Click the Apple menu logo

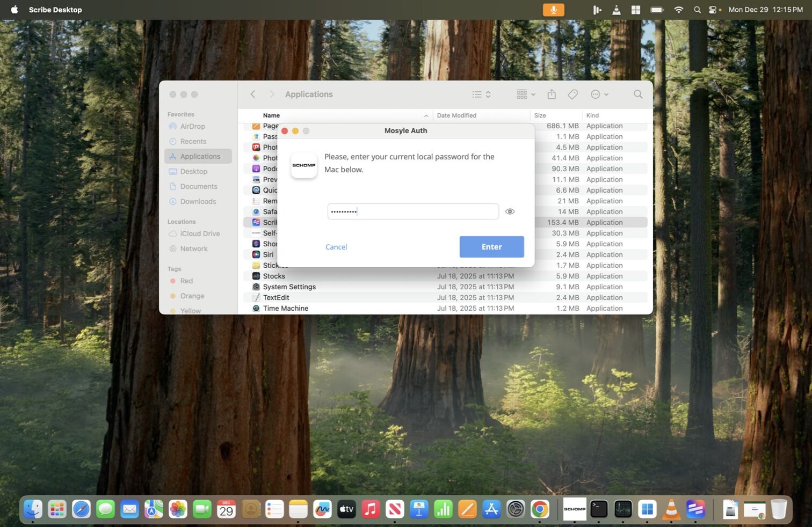tap(15, 10)
